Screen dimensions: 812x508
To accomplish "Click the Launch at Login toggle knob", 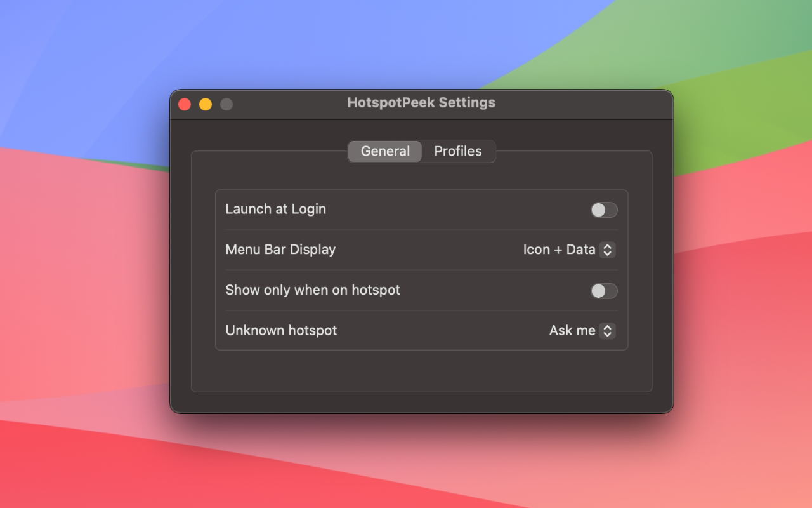I will (598, 210).
